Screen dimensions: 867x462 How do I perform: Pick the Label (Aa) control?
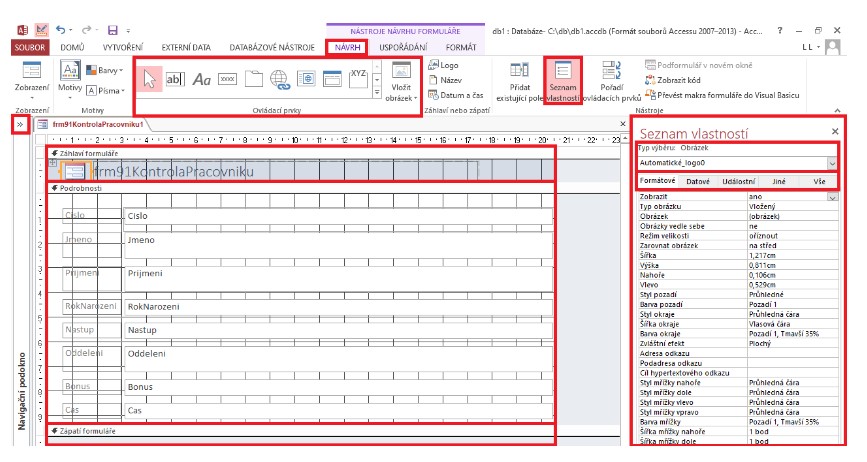(201, 79)
